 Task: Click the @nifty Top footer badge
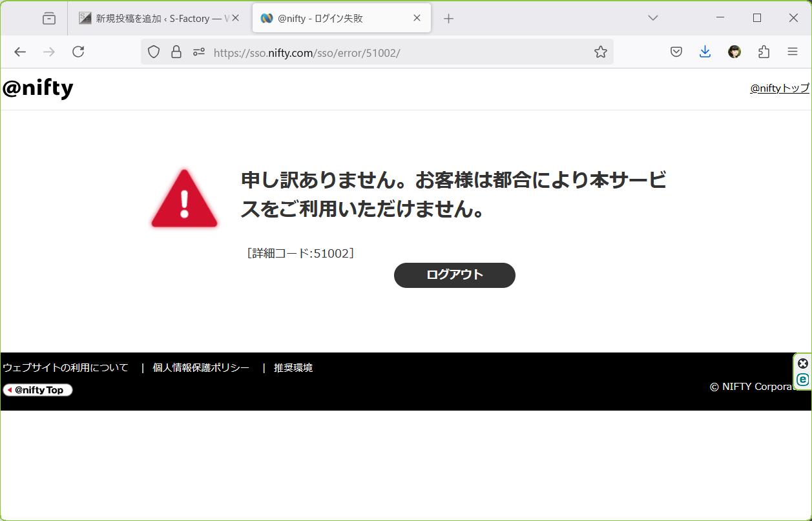(x=37, y=390)
